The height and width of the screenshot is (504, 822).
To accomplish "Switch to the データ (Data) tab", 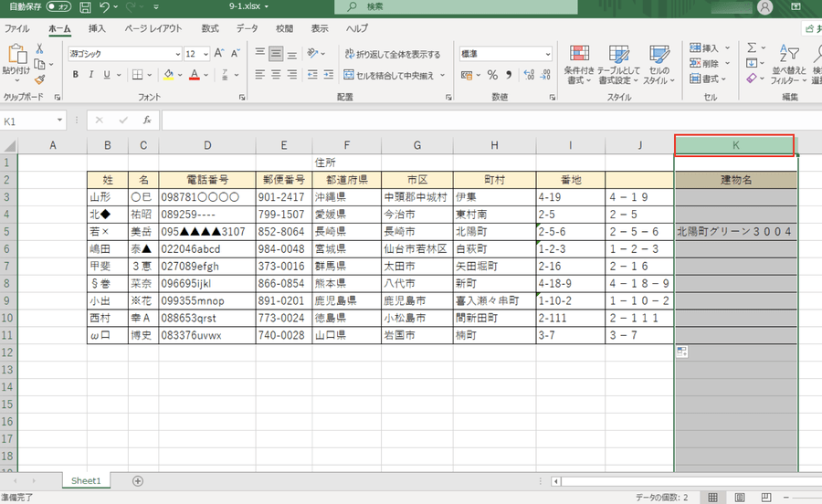I will [x=247, y=28].
